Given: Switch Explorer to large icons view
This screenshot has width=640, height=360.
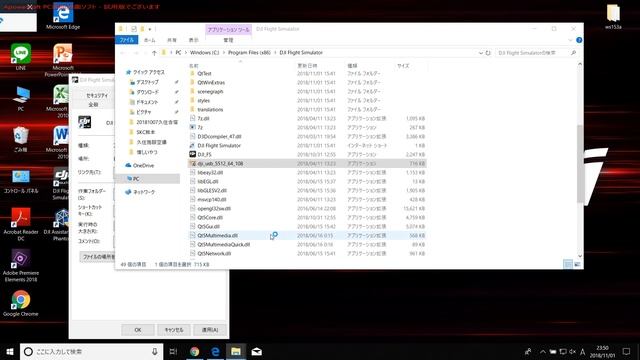Looking at the screenshot, I should click(577, 264).
